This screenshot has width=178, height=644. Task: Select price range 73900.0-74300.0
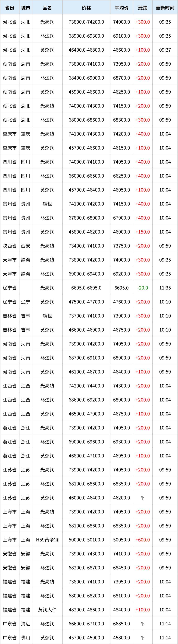tap(86, 554)
